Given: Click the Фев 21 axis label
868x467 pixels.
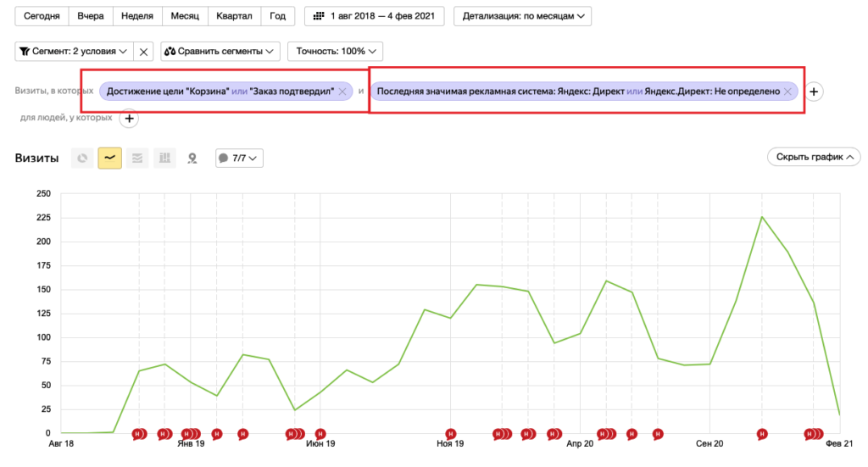Looking at the screenshot, I should click(839, 444).
